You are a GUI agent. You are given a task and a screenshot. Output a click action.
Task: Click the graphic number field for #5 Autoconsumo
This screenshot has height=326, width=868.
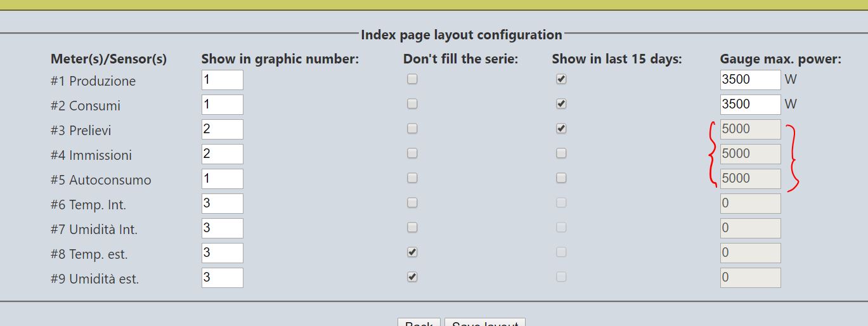click(223, 179)
